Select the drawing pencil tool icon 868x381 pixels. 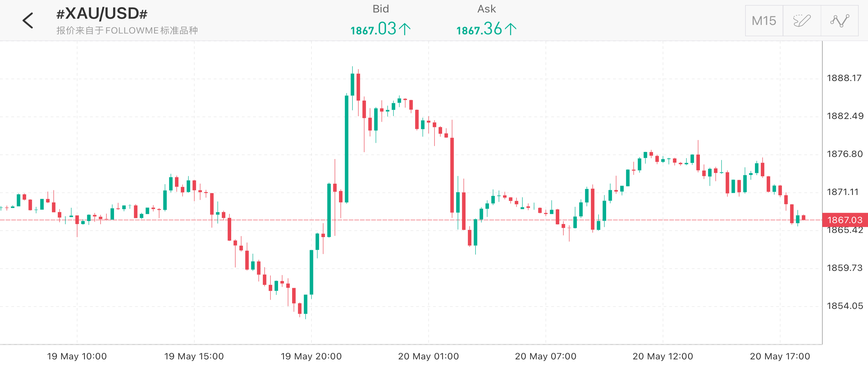[x=802, y=21]
